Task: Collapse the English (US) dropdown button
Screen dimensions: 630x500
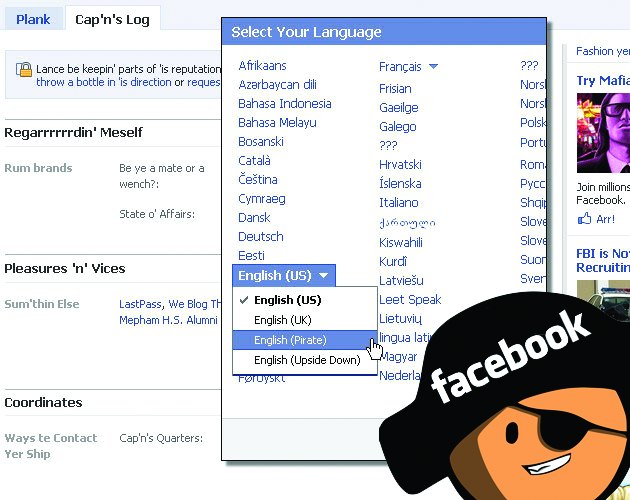Action: pos(284,275)
